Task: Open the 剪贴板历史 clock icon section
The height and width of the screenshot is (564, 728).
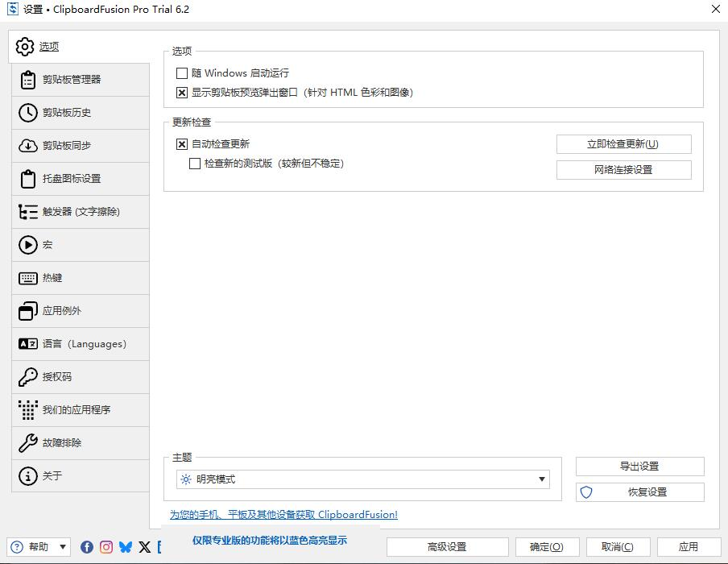Action: point(79,113)
